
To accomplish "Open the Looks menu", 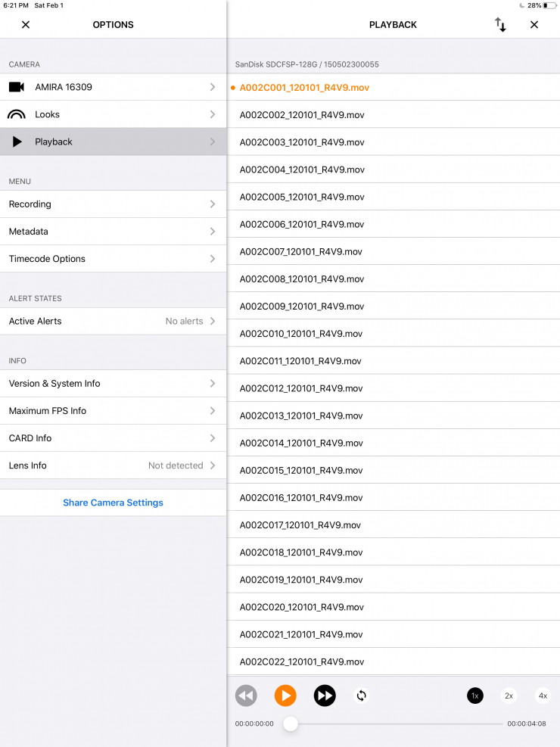I will click(x=113, y=114).
